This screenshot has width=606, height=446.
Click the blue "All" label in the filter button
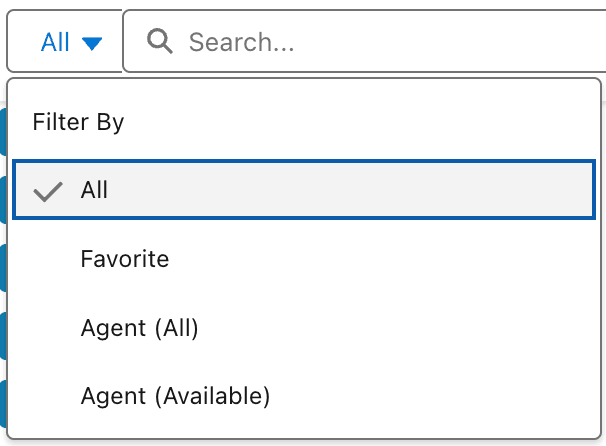point(56,42)
